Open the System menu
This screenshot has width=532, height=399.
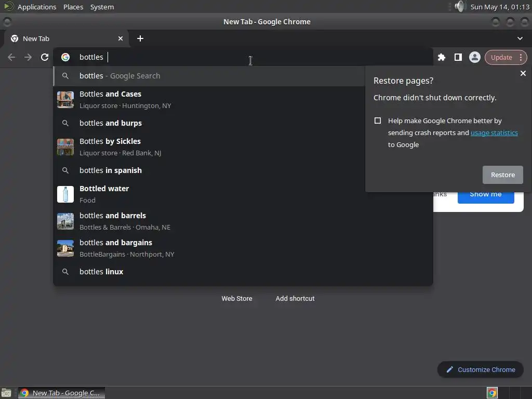[102, 7]
